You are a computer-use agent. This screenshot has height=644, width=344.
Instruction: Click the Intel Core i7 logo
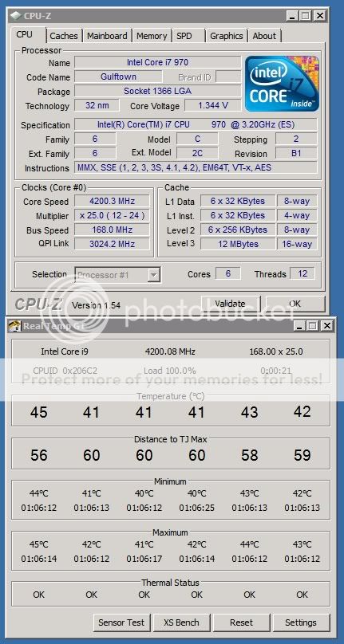point(282,84)
